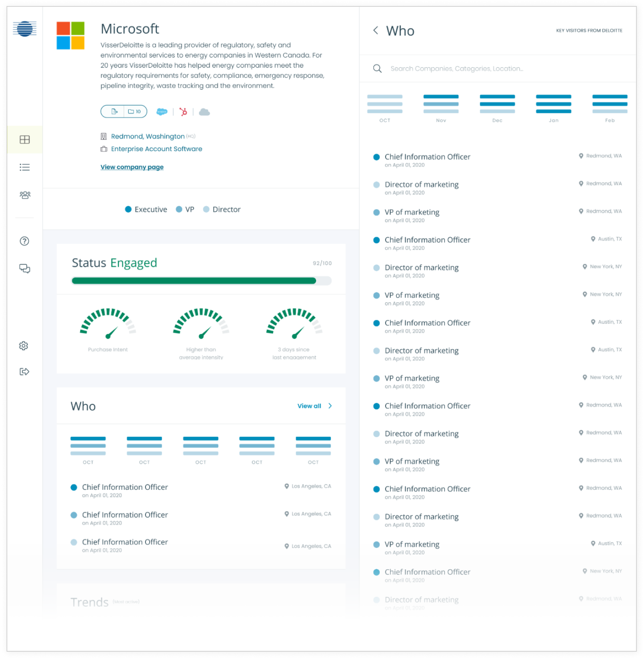Open the settings gear icon
Viewport: 644px width, 659px height.
[24, 346]
